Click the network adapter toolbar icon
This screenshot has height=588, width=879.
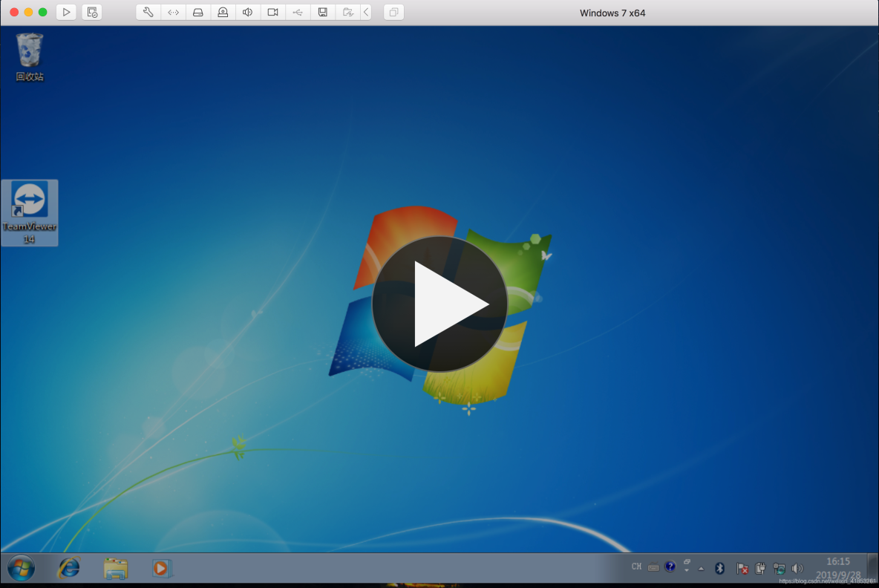pyautogui.click(x=173, y=13)
